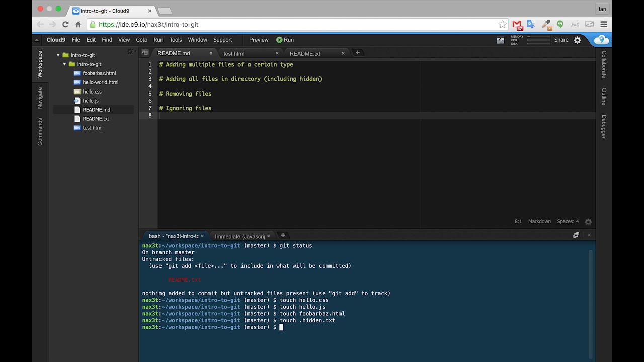Open editor status bar settings gear
This screenshot has height=362, width=644.
[x=588, y=222]
